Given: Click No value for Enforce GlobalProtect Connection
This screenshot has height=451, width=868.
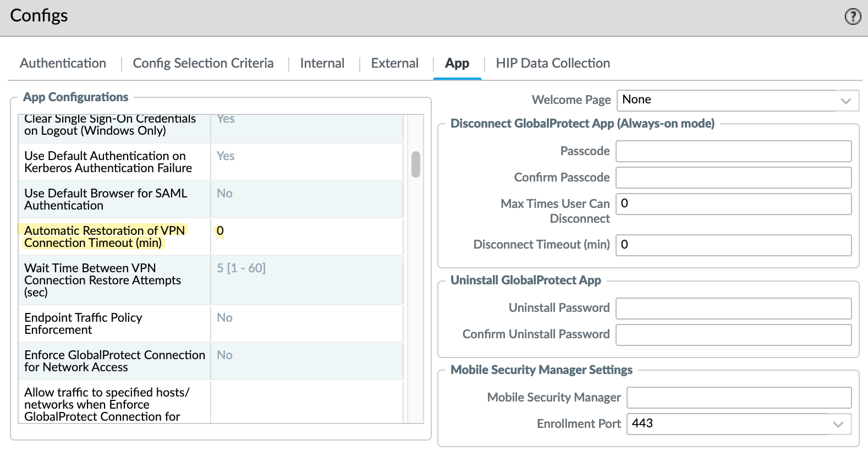Looking at the screenshot, I should click(x=224, y=355).
